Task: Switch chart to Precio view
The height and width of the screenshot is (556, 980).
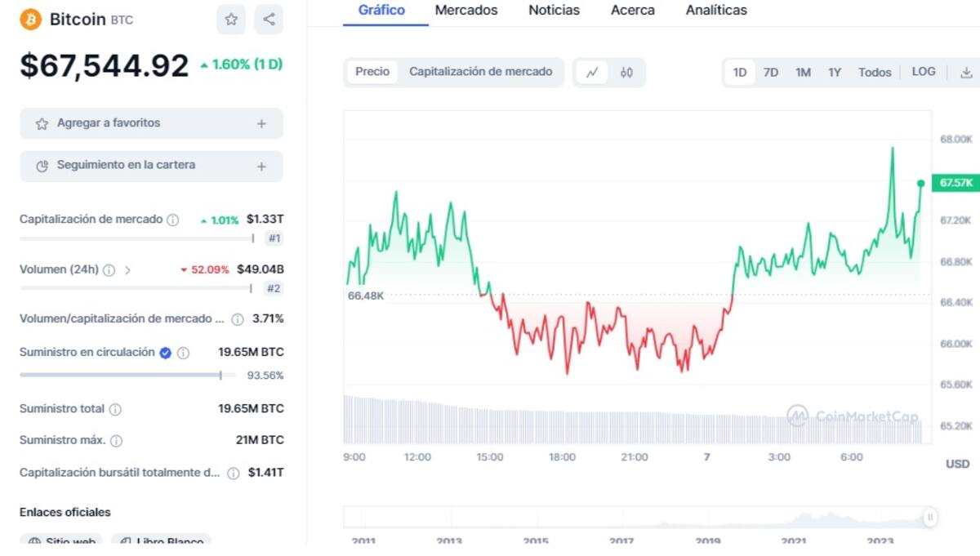Action: coord(372,72)
